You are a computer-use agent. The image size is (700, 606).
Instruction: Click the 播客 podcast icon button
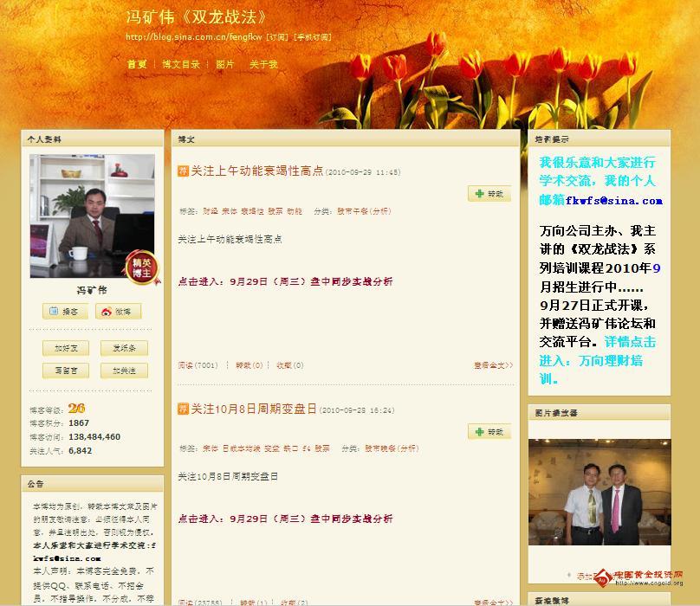[64, 311]
